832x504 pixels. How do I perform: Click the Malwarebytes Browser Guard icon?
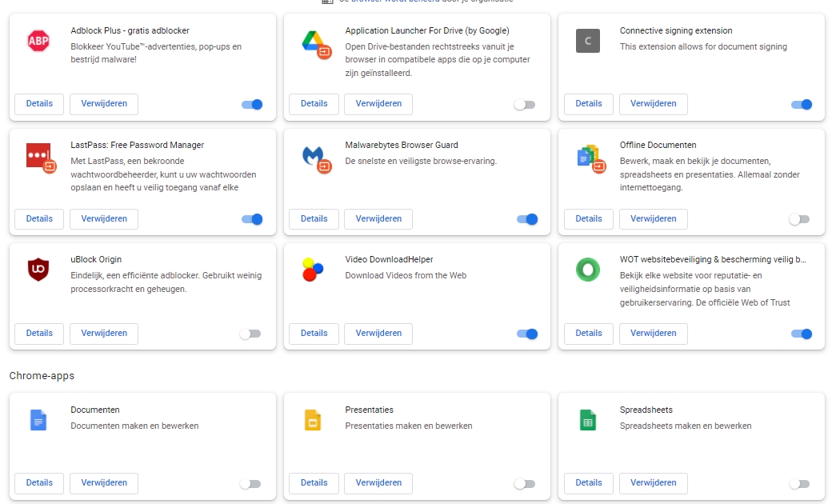(313, 155)
